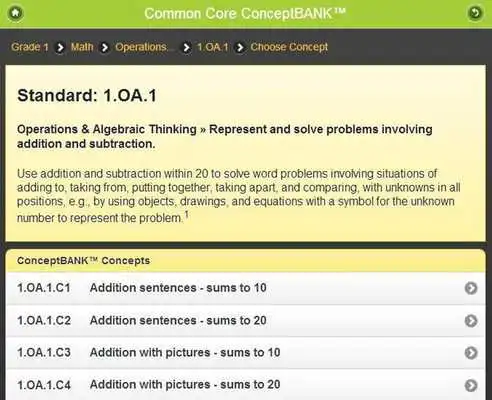The image size is (492, 400).
Task: Click the Operations & Algebraic Thinking heading
Action: pos(224,136)
